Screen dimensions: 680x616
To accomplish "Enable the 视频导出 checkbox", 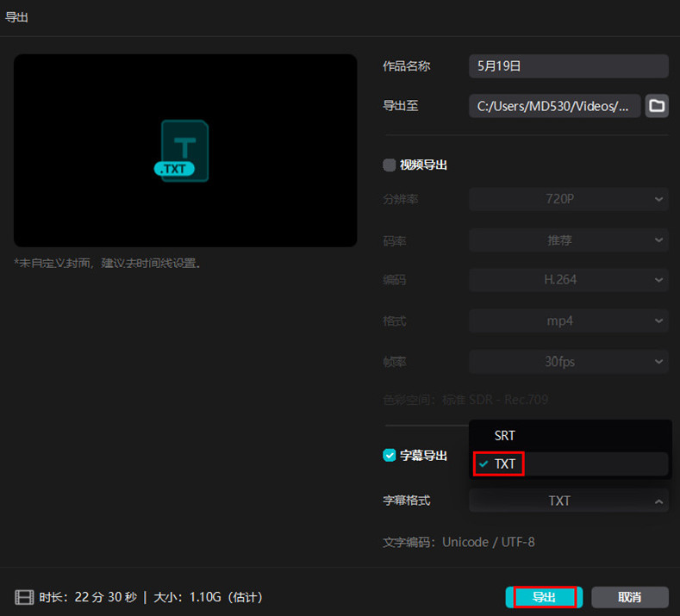I will (390, 165).
